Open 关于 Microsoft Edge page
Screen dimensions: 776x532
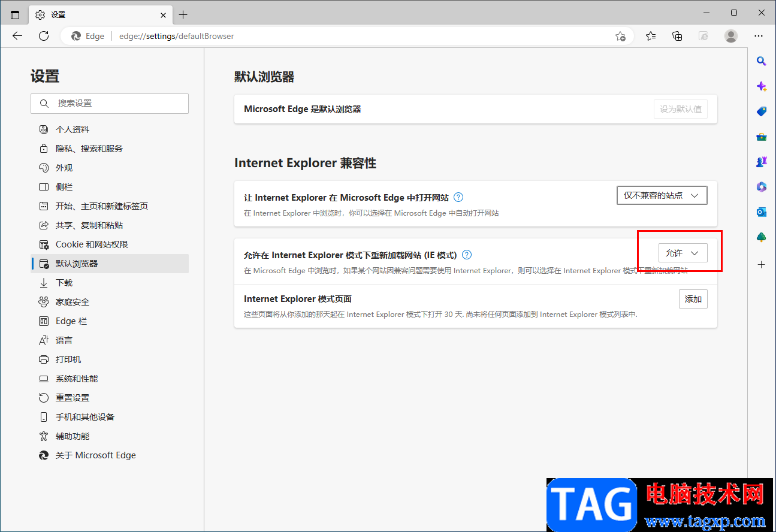(110, 455)
